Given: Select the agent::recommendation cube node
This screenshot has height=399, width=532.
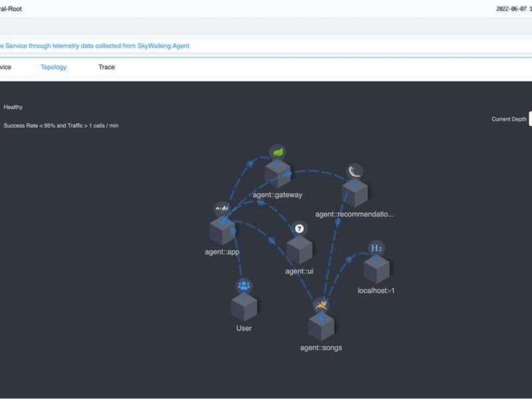Looking at the screenshot, I should [x=355, y=193].
